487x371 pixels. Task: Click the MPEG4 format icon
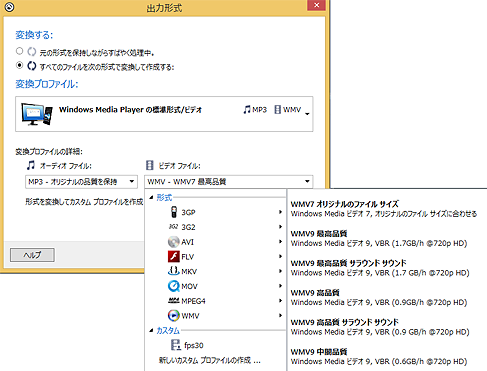174,301
